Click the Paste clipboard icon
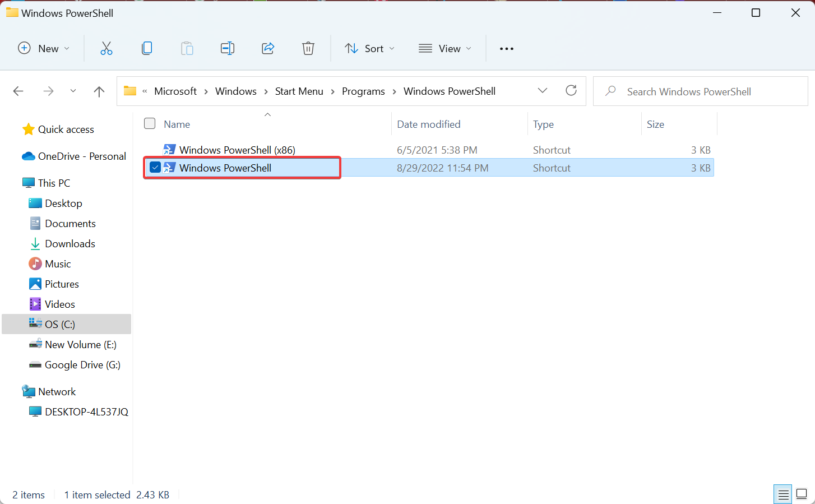815x504 pixels. (187, 49)
